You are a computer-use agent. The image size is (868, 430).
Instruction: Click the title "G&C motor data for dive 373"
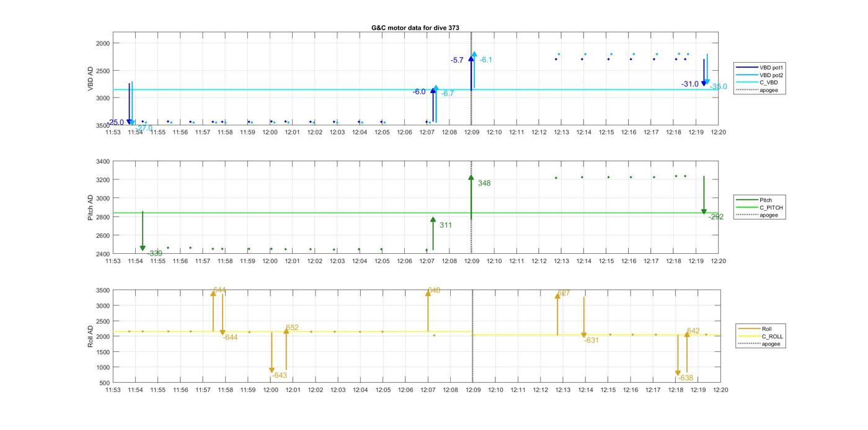(x=415, y=28)
